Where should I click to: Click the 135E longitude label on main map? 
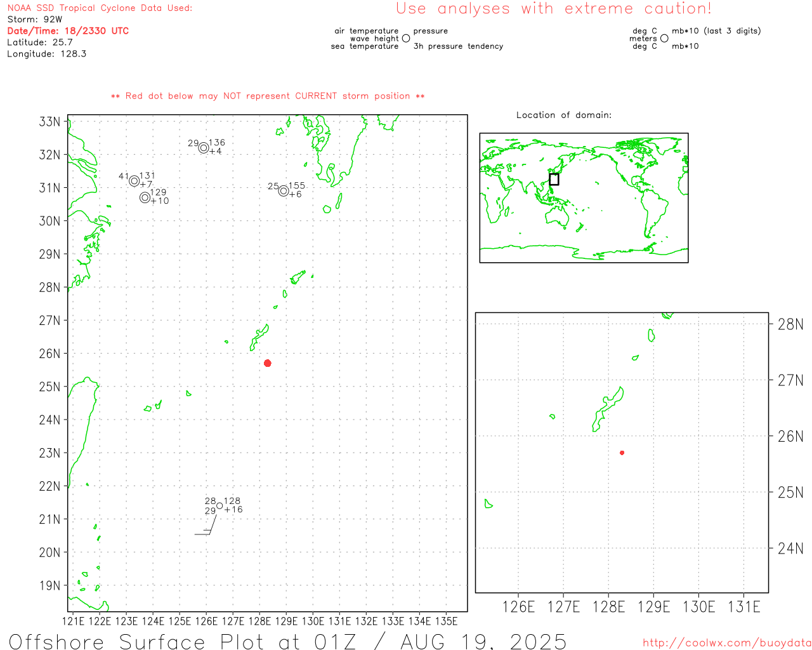[446, 621]
